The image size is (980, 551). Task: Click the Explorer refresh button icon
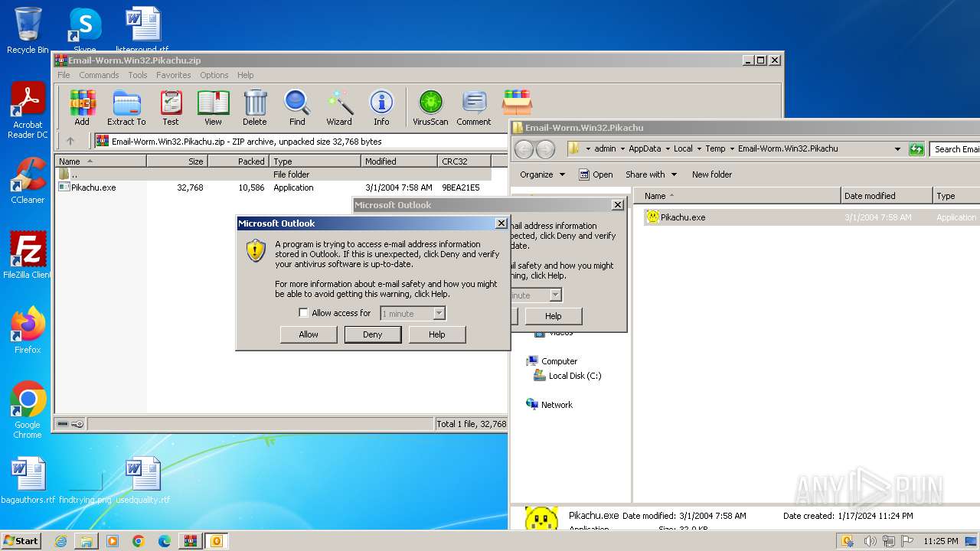pyautogui.click(x=916, y=149)
